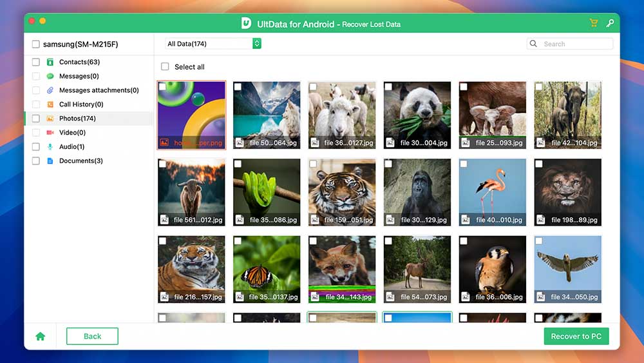Click the Audio microphone icon
644x363 pixels.
pos(50,147)
